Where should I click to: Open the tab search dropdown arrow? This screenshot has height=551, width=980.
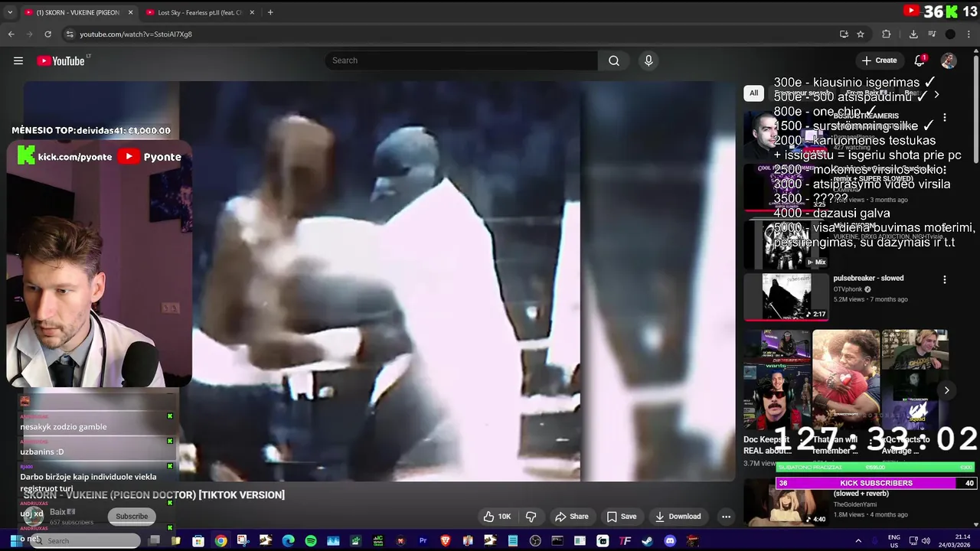(10, 12)
